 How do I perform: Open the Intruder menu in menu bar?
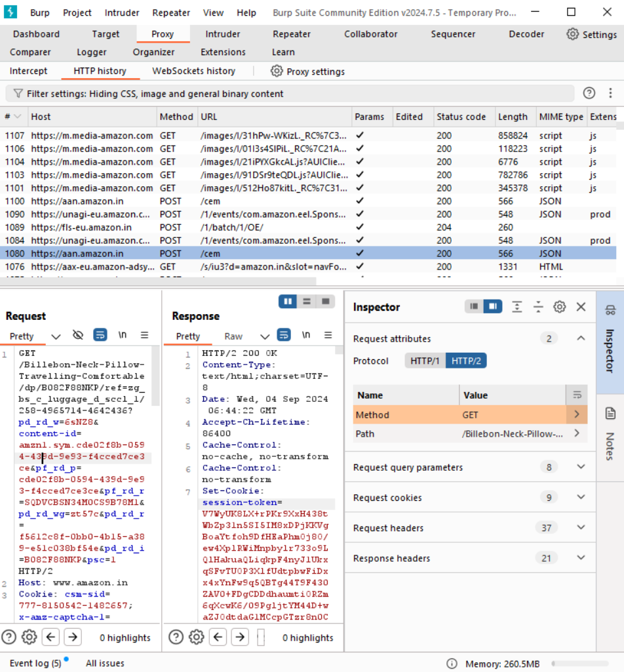pyautogui.click(x=122, y=13)
